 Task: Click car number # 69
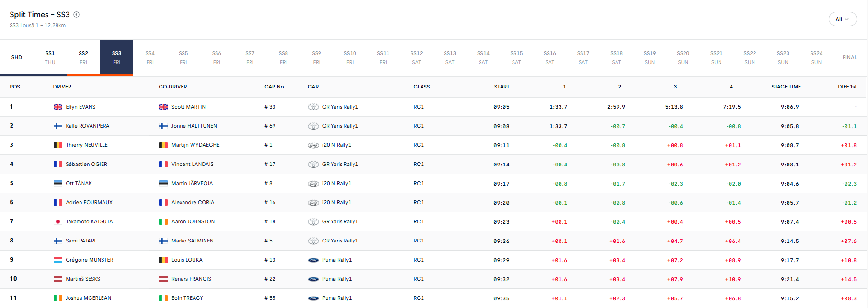(x=270, y=126)
